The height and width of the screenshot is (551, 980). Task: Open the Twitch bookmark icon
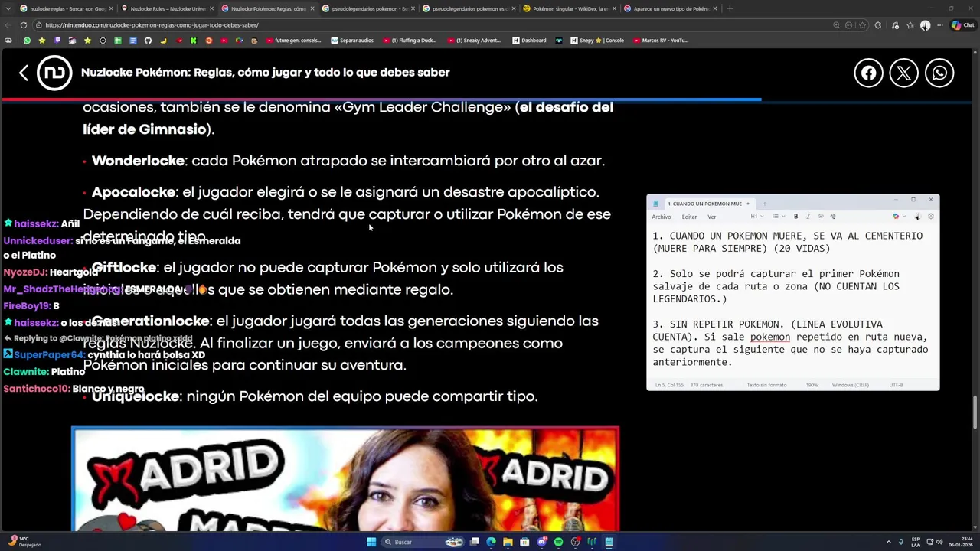[x=57, y=40]
